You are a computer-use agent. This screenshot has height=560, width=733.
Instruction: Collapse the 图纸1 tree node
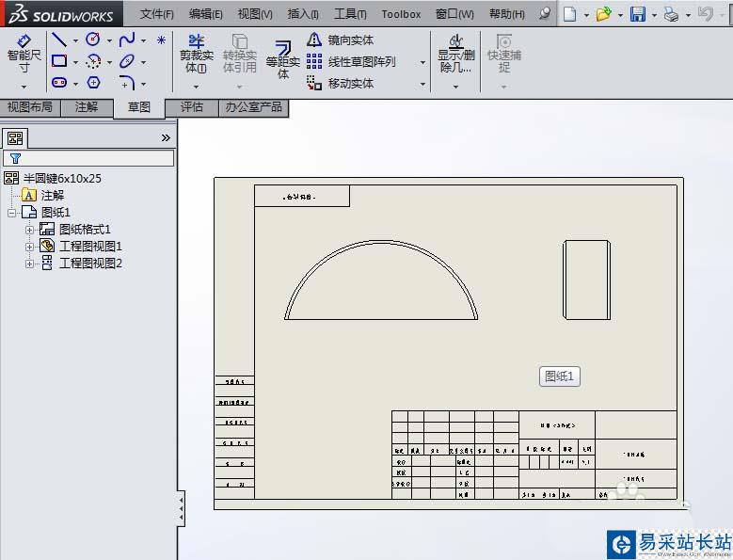(12, 213)
